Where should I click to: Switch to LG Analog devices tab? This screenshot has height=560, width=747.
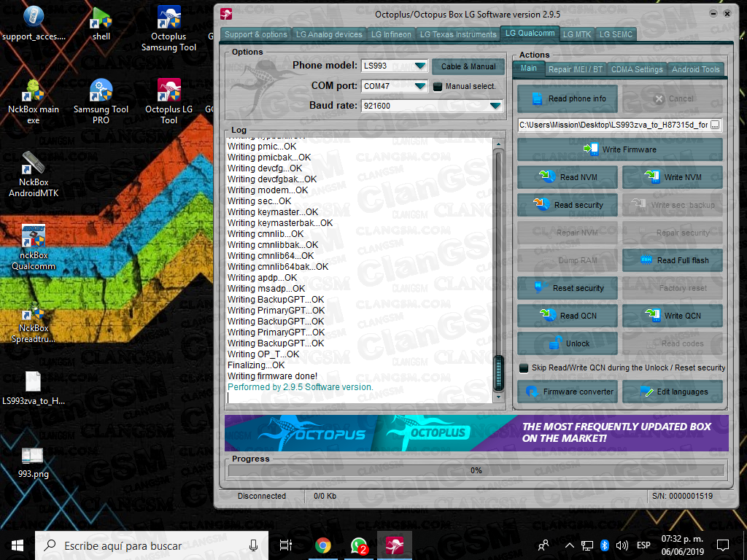pos(329,34)
